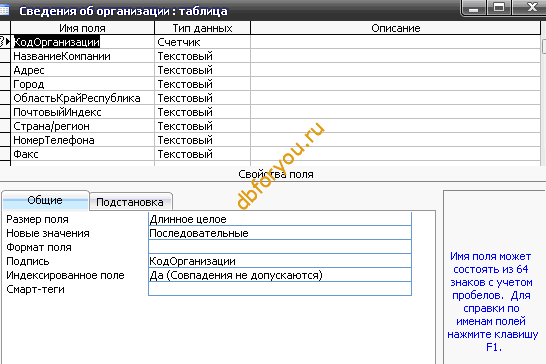This screenshot has width=546, height=364.
Task: Open data type dropdown for НазваниеКомпании
Action: [x=202, y=56]
